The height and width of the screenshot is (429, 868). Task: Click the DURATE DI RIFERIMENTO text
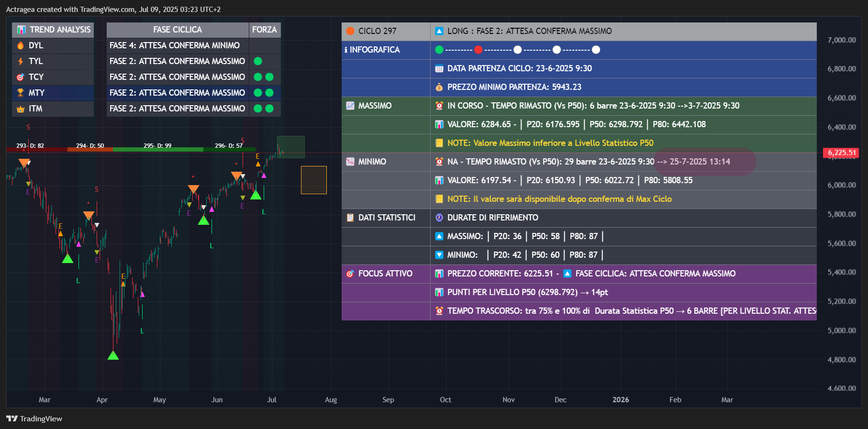[493, 218]
